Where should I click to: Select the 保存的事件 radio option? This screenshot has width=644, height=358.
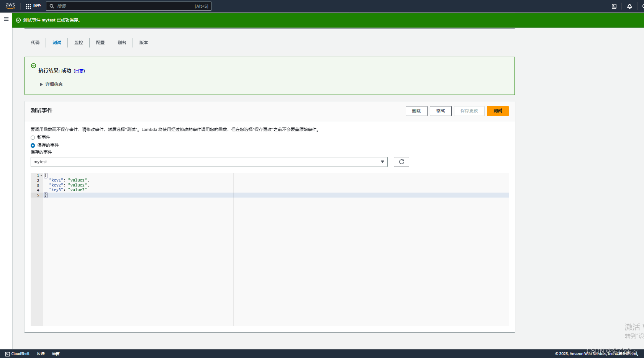pos(33,145)
